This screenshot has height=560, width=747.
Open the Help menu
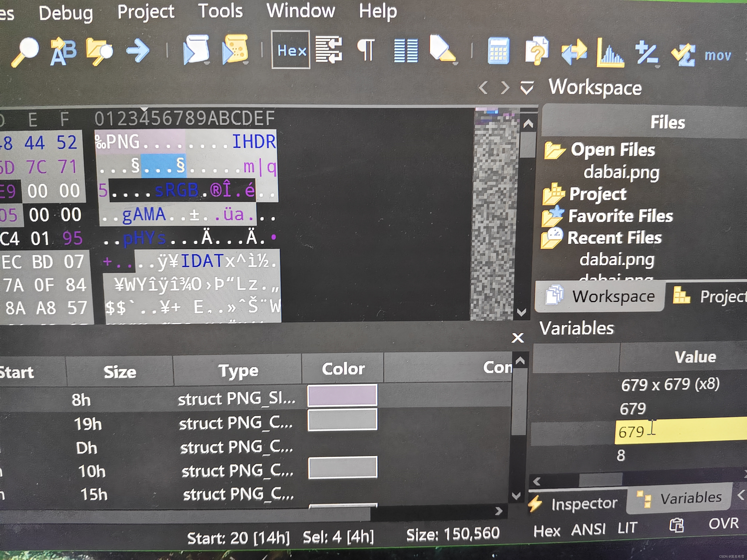(x=378, y=11)
